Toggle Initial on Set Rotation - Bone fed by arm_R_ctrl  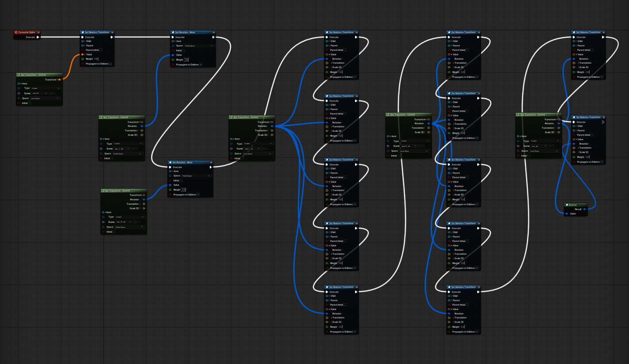181,180
